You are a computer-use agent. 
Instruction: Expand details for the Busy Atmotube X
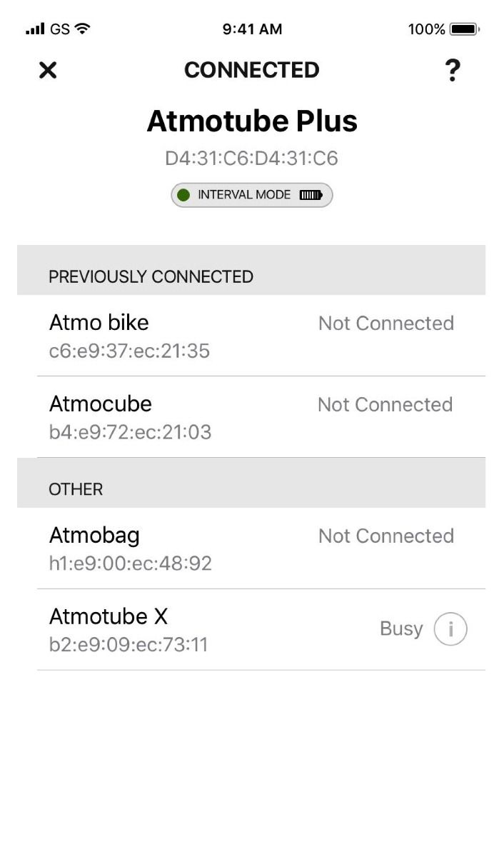(450, 628)
